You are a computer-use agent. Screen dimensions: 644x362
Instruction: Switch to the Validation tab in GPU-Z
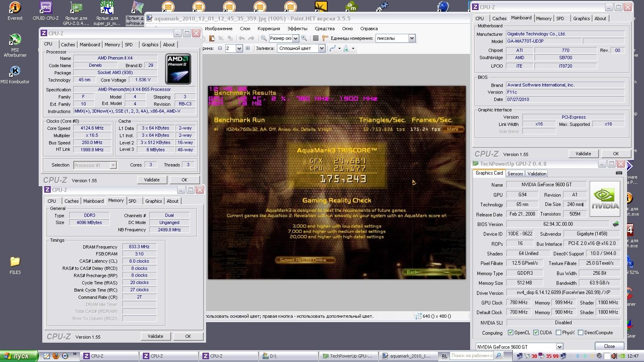(x=537, y=174)
